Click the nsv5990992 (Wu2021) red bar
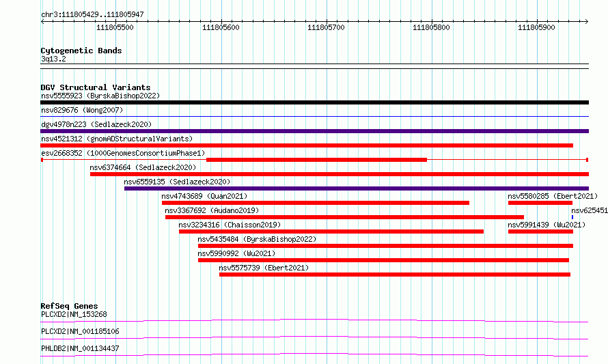 (383, 260)
